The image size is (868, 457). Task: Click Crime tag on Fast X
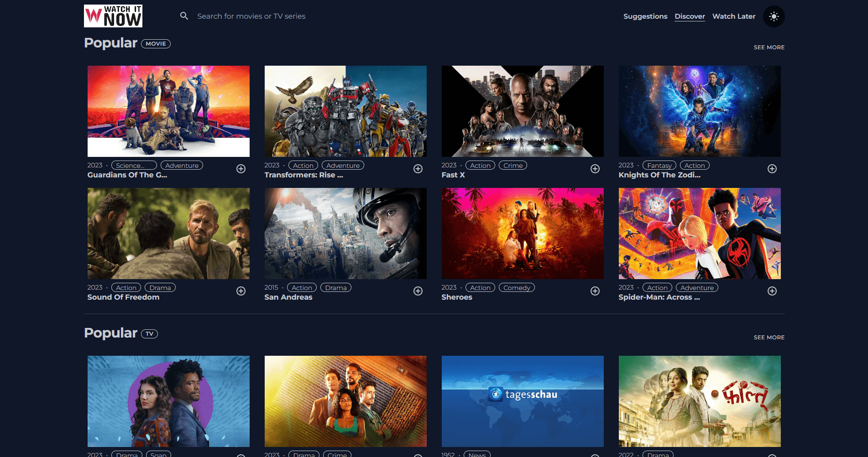513,166
